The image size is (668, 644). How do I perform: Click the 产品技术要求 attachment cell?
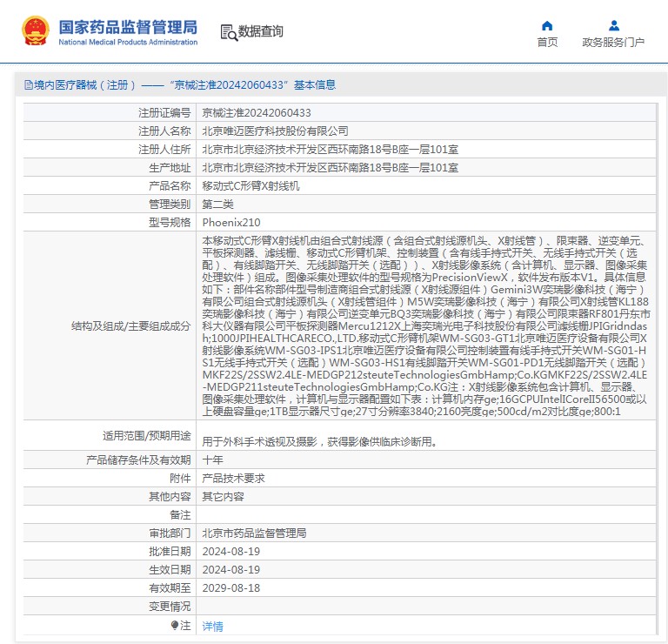pos(236,478)
